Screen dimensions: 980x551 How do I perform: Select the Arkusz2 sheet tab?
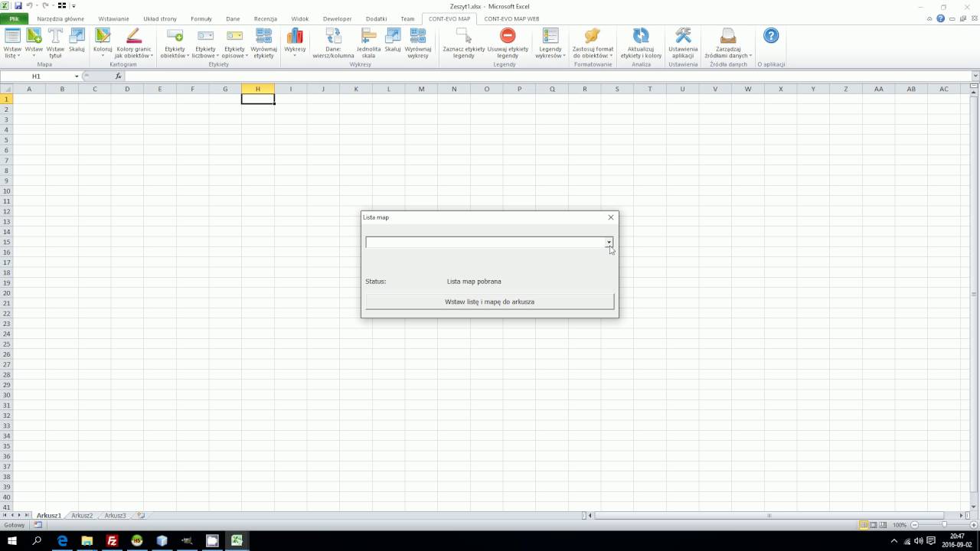(x=82, y=516)
